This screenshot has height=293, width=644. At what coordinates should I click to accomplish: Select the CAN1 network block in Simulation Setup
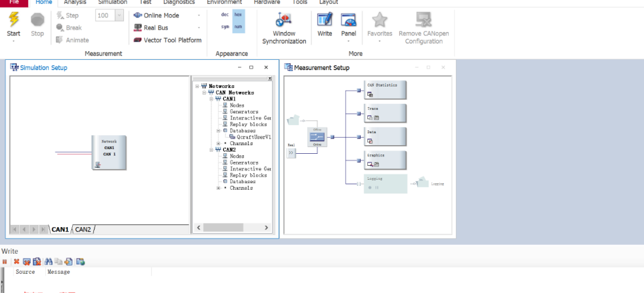tap(109, 152)
